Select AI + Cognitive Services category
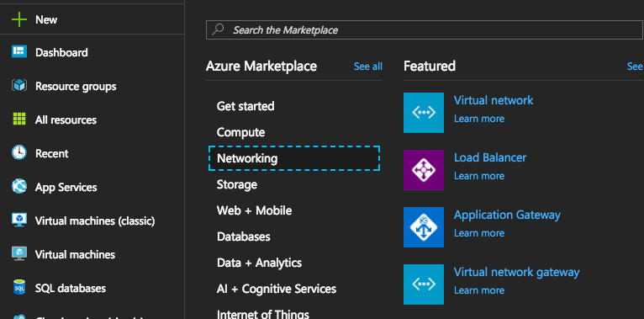The image size is (644, 319). point(277,289)
